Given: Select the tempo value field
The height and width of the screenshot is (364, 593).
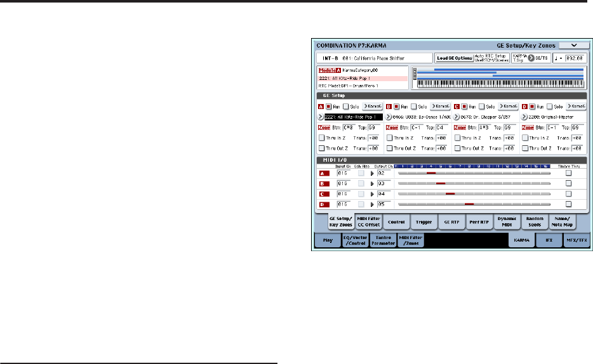Looking at the screenshot, I should 575,58.
